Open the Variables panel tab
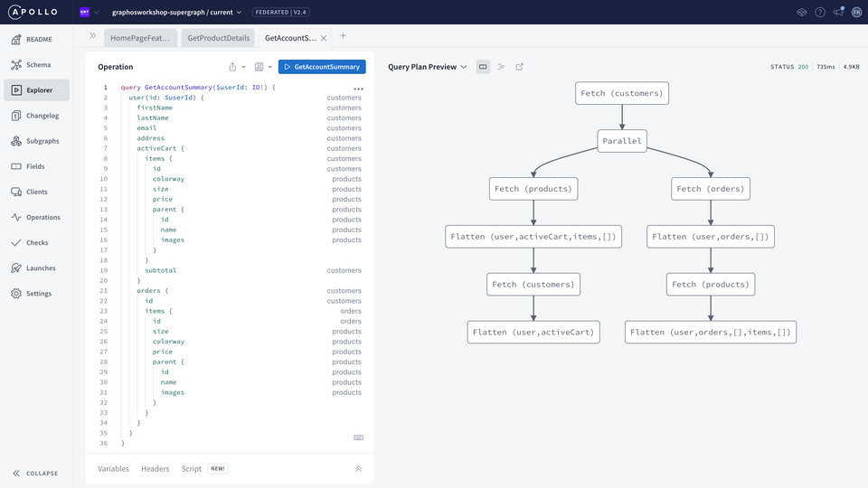The image size is (868, 488). pos(114,469)
